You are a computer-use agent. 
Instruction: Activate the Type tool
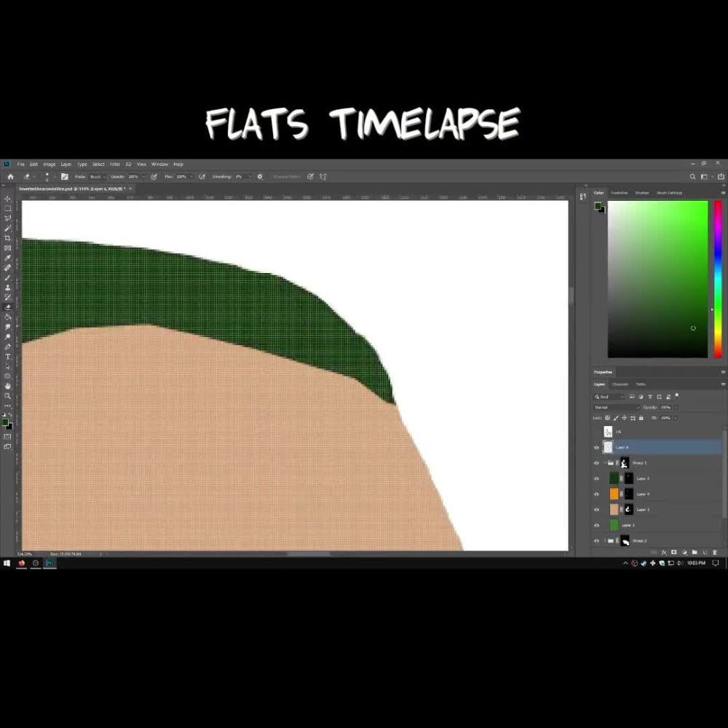coord(7,356)
